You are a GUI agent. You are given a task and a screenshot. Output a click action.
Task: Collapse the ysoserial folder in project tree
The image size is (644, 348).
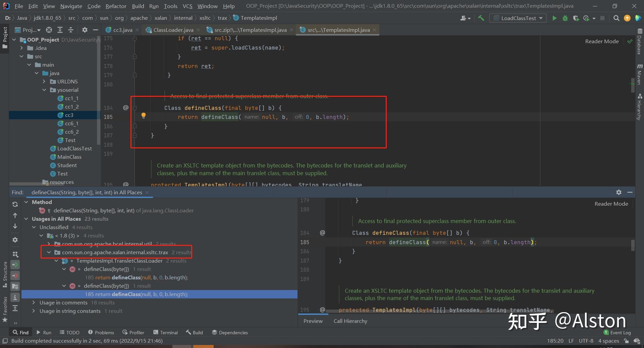pos(44,90)
